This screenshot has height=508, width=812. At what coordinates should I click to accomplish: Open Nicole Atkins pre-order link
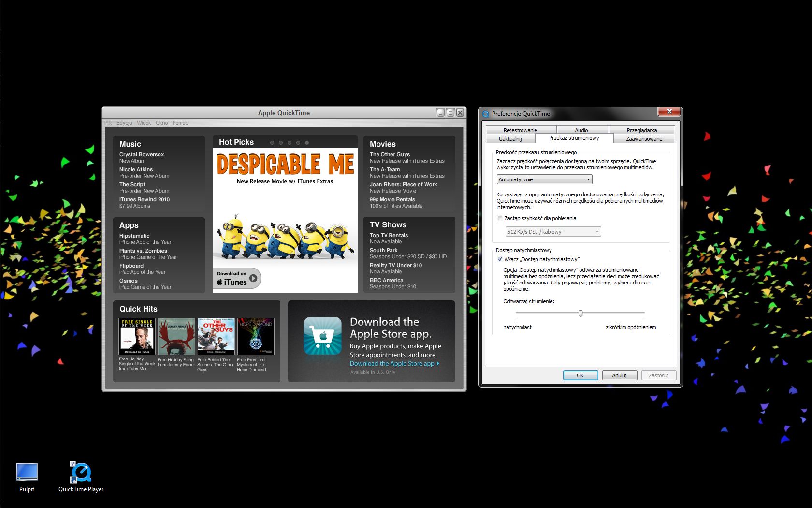coord(144,173)
